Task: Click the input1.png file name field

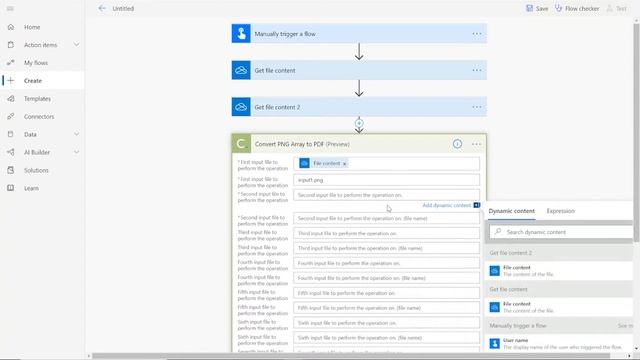Action: click(386, 180)
